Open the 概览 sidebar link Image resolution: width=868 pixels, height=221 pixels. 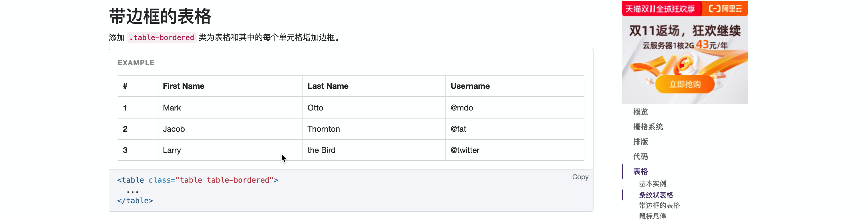pyautogui.click(x=640, y=112)
